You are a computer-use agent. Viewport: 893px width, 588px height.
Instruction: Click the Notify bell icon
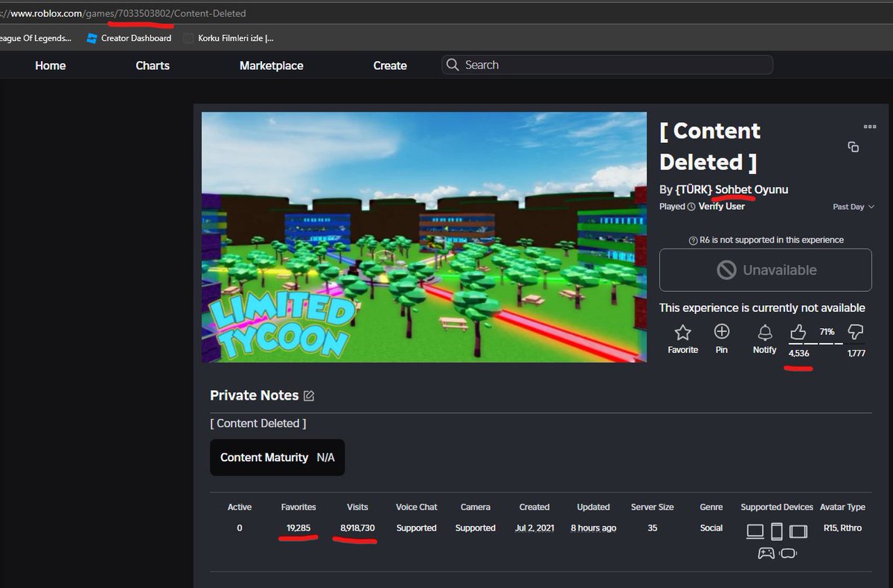[764, 333]
